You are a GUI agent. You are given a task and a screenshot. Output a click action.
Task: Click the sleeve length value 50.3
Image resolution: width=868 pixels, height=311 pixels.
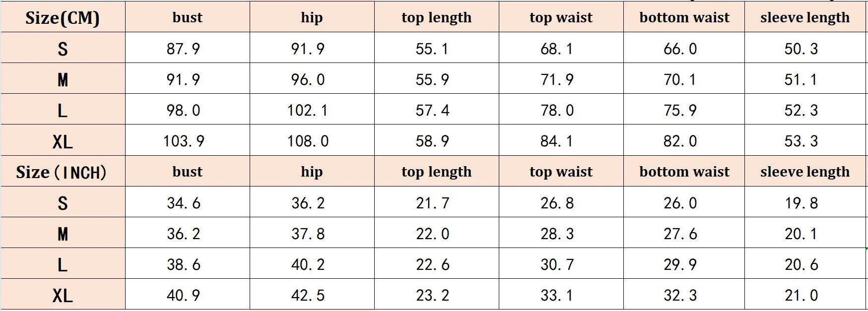[801, 49]
